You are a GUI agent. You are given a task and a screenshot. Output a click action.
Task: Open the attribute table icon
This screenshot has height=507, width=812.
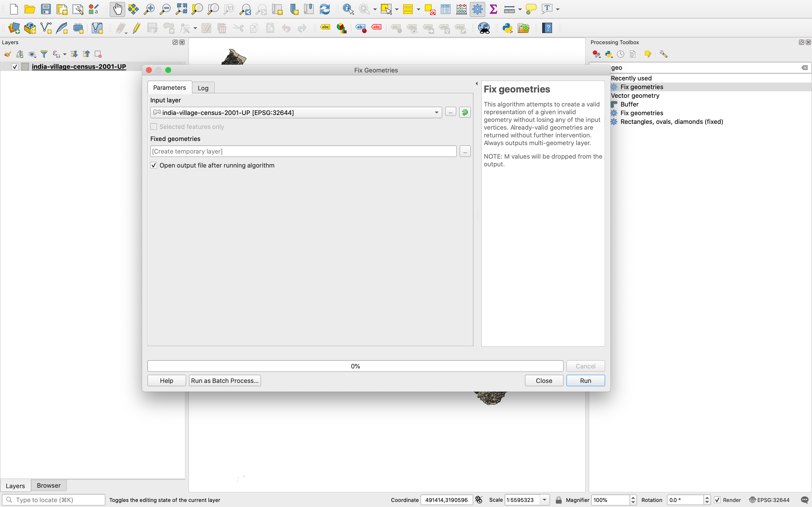[x=446, y=9]
